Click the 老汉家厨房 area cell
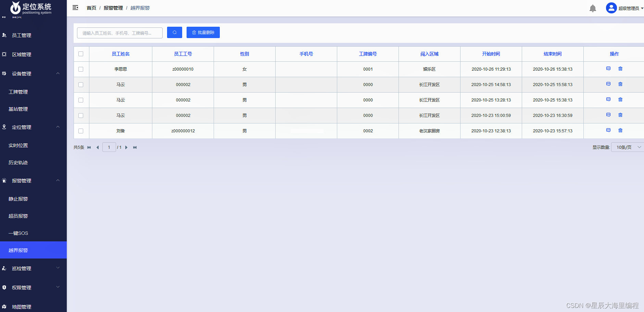644x312 pixels. (x=429, y=131)
